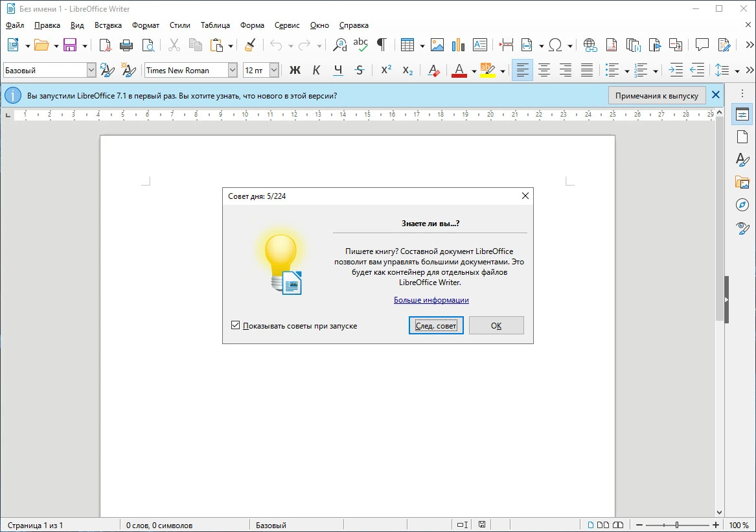The image size is (756, 532).
Task: Insert a text box
Action: (x=480, y=45)
